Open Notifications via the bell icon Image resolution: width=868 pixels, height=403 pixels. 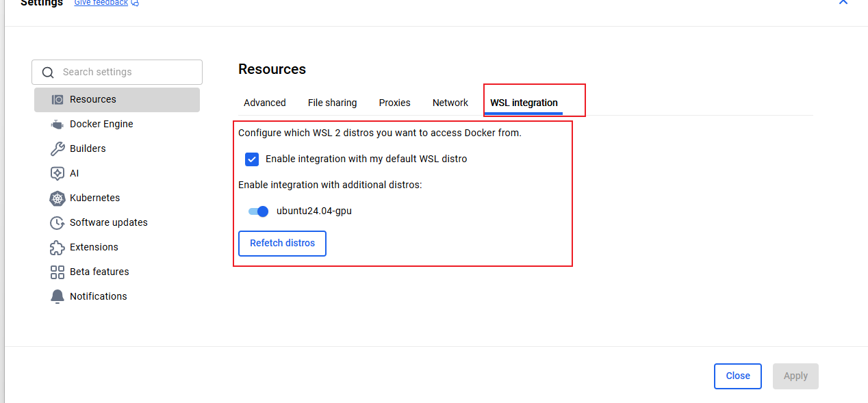click(58, 296)
